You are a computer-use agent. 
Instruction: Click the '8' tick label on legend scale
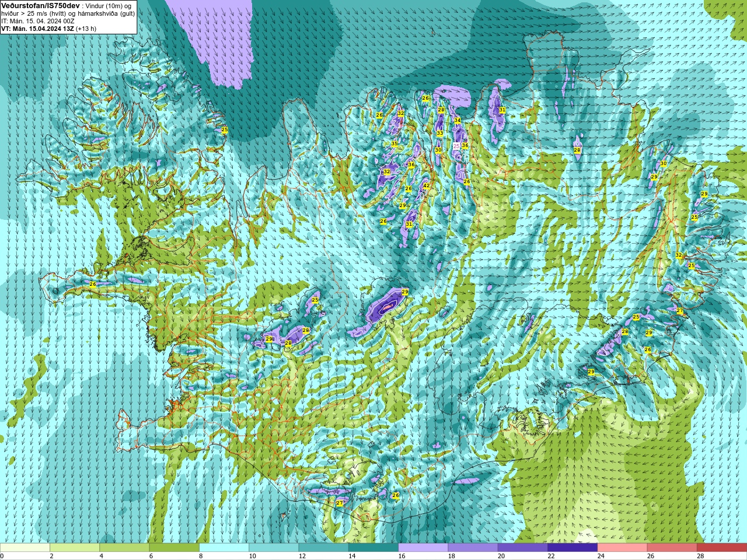point(201,556)
